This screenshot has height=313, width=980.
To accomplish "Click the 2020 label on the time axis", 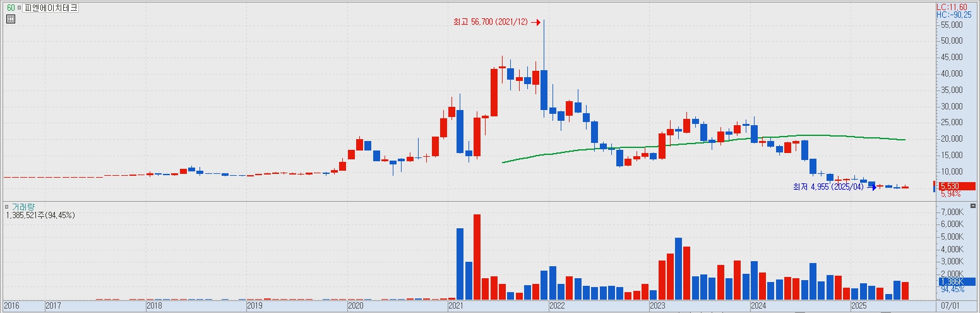I will click(x=356, y=306).
